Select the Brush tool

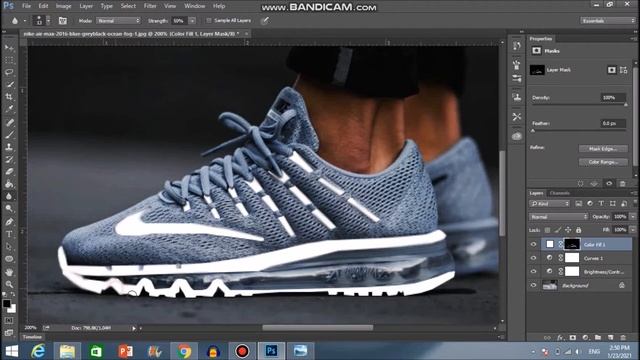9,135
